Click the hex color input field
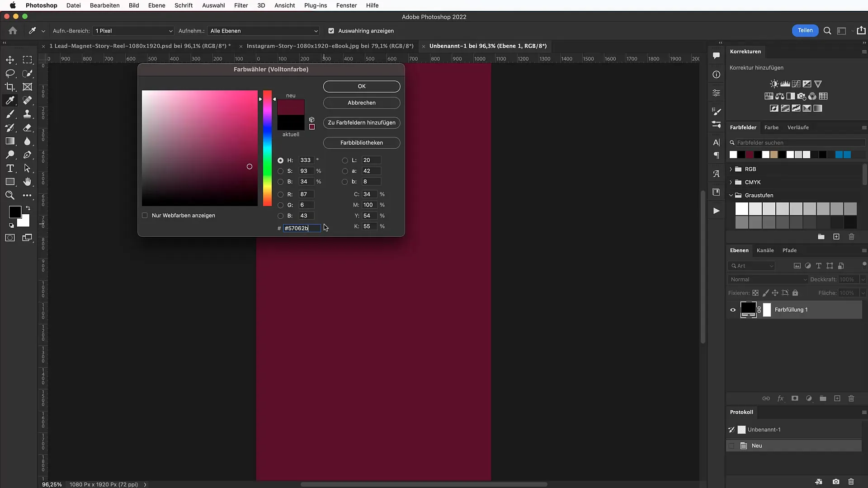The height and width of the screenshot is (488, 868). (302, 228)
